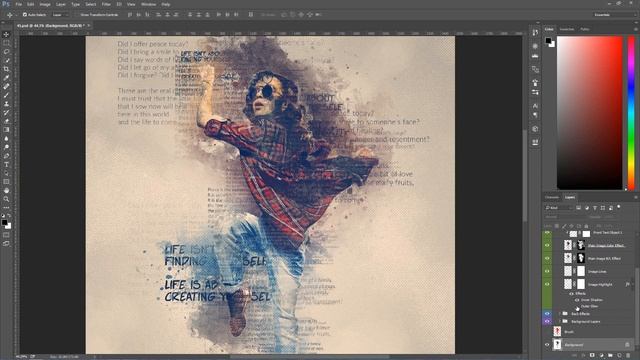Image resolution: width=640 pixels, height=360 pixels.
Task: Open layer filter Kind dropdown
Action: (559, 208)
